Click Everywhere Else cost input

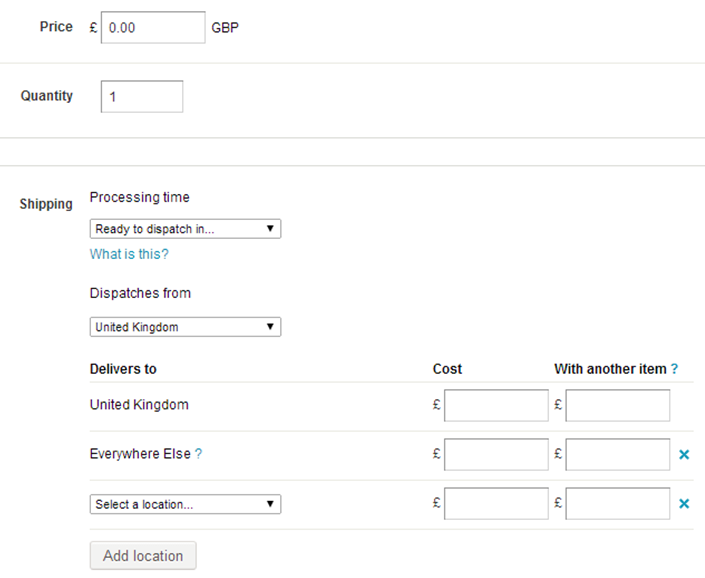(496, 455)
